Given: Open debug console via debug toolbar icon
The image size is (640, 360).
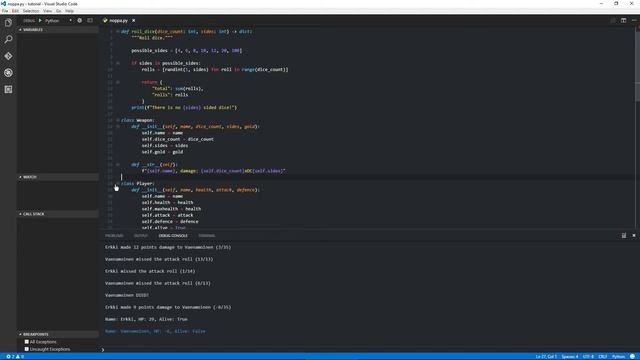Looking at the screenshot, I should point(90,20).
